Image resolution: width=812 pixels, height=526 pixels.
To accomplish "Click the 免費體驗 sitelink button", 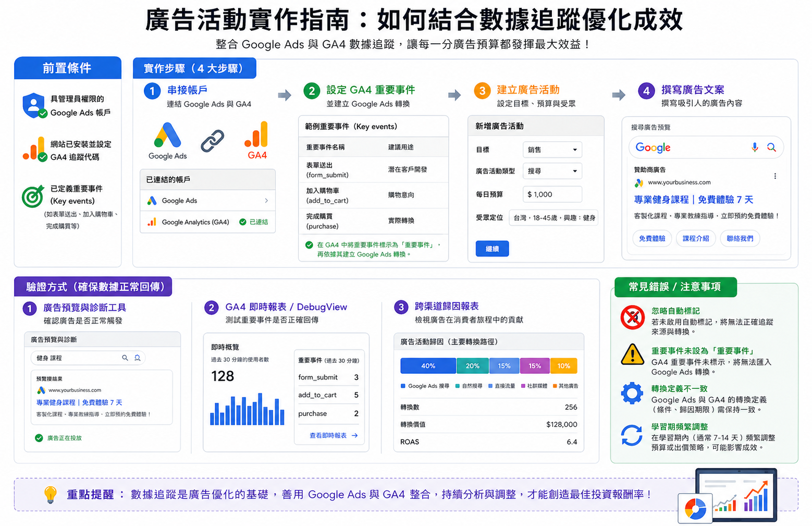I will pos(652,238).
